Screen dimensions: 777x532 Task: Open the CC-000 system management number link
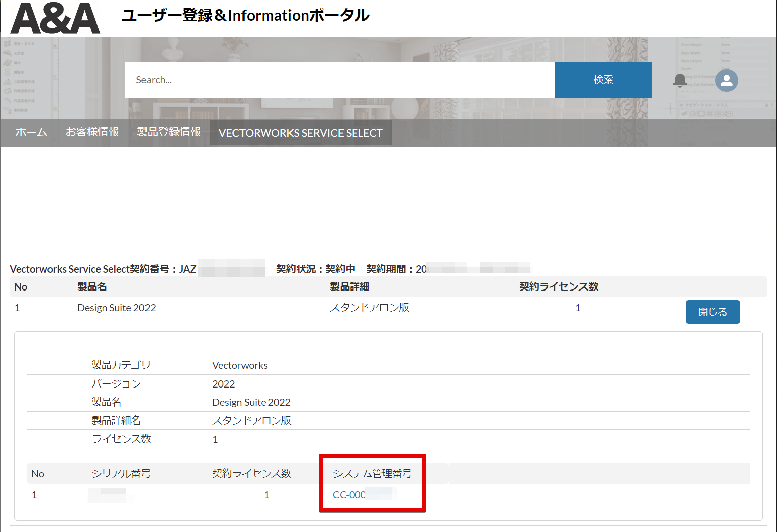tap(349, 495)
